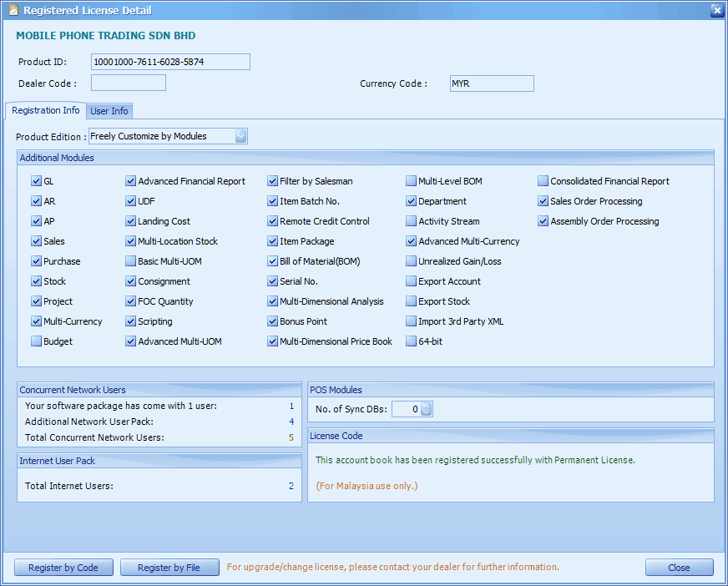Click Total Concurrent Network Users value 5
The image size is (728, 586).
coord(291,437)
